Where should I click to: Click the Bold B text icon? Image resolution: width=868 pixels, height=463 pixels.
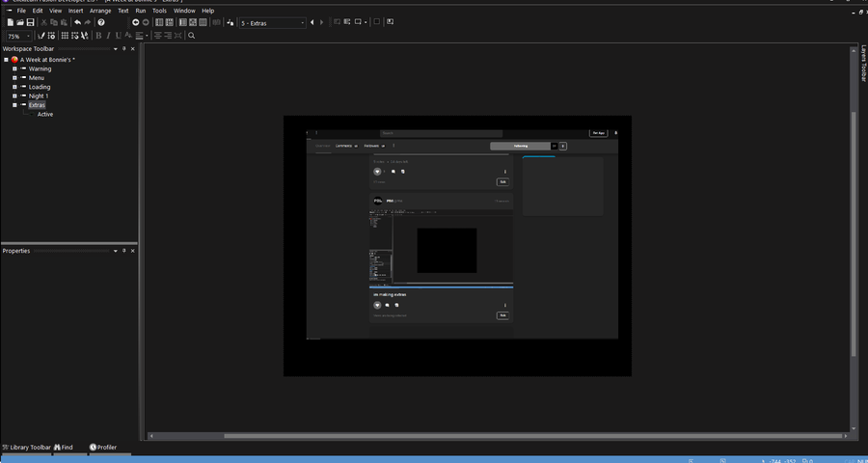point(98,36)
